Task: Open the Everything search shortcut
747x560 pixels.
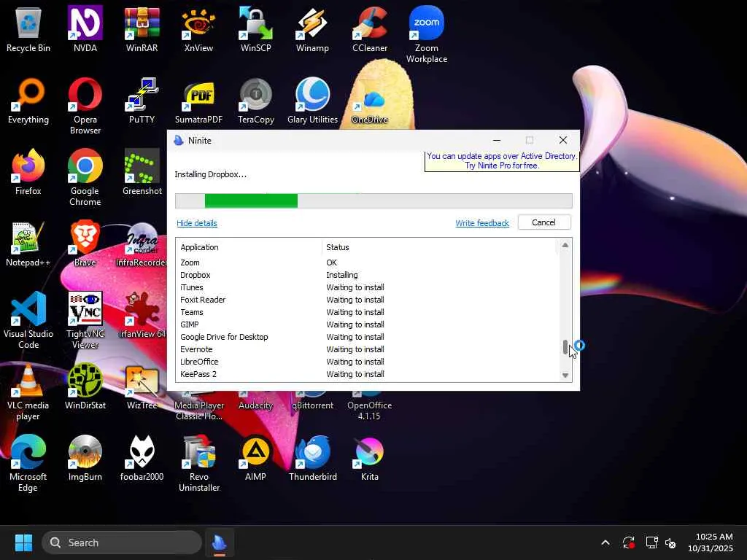Action: (x=28, y=101)
